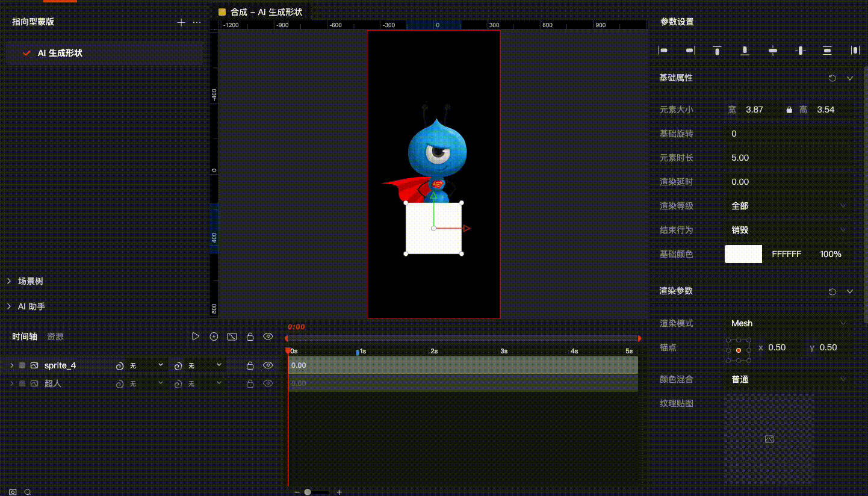Hide the 超人 layer
Screen dimensions: 868x496
click(x=268, y=383)
